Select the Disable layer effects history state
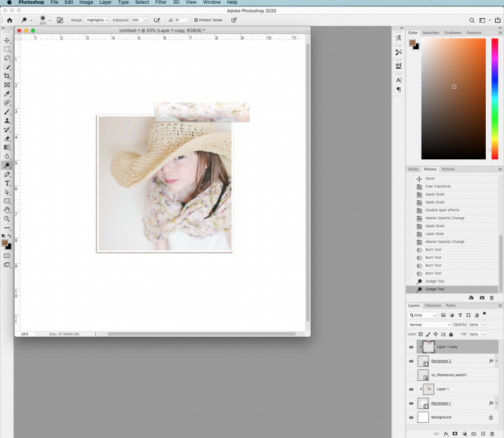 click(452, 210)
